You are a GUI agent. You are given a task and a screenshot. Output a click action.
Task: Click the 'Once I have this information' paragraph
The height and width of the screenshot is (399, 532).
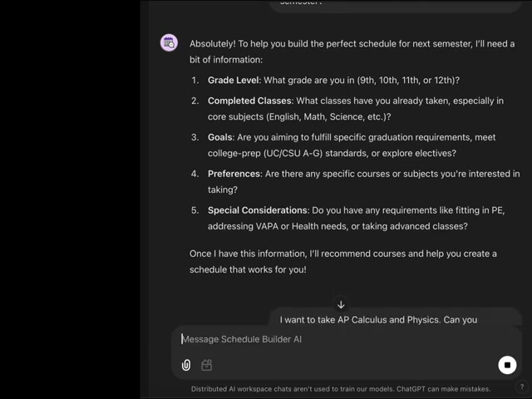pos(343,262)
